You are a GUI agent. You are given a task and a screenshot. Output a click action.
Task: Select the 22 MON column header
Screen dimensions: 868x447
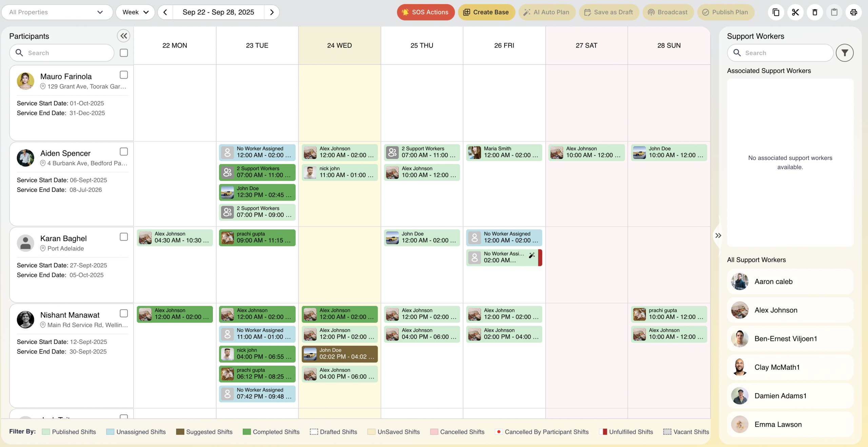(175, 45)
